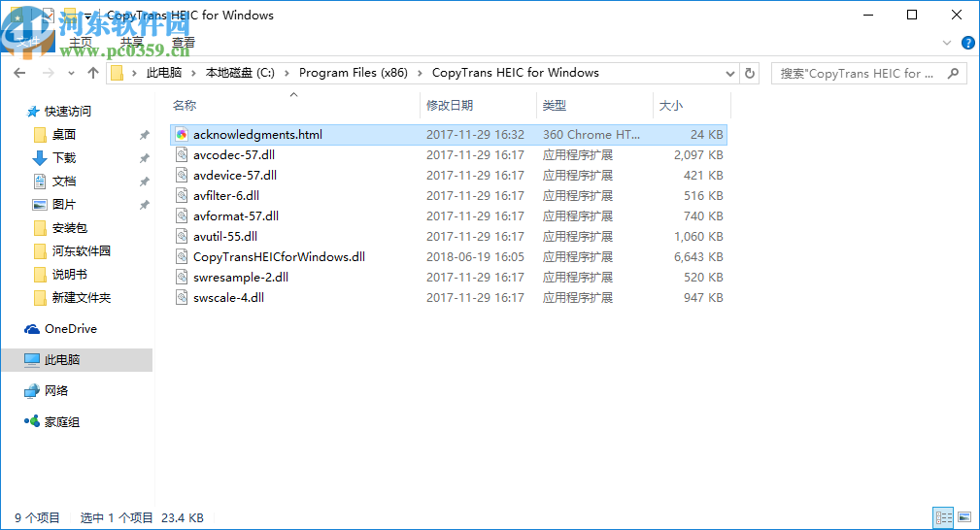Open the 桌面 folder in quick access
Image resolution: width=980 pixels, height=530 pixels.
tap(64, 134)
